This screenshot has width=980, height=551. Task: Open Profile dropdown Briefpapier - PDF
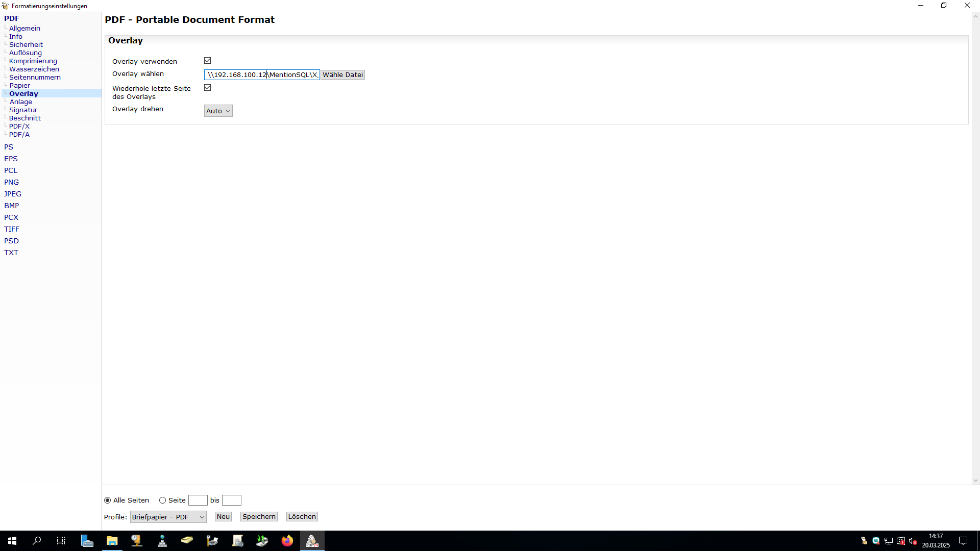[x=168, y=517]
